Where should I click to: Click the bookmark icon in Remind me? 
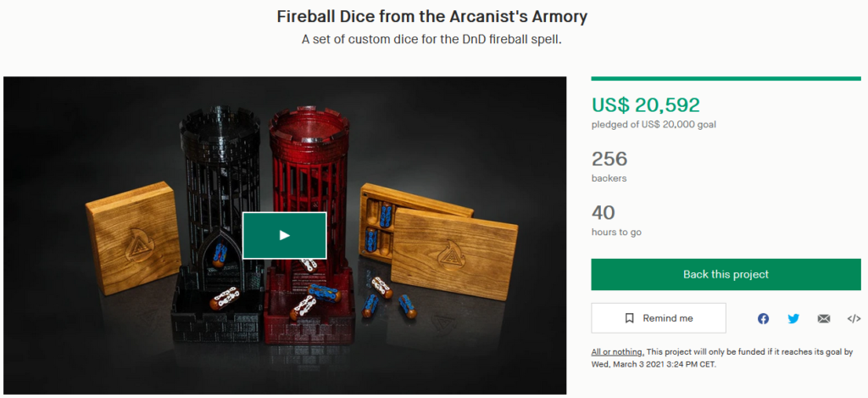click(x=630, y=318)
